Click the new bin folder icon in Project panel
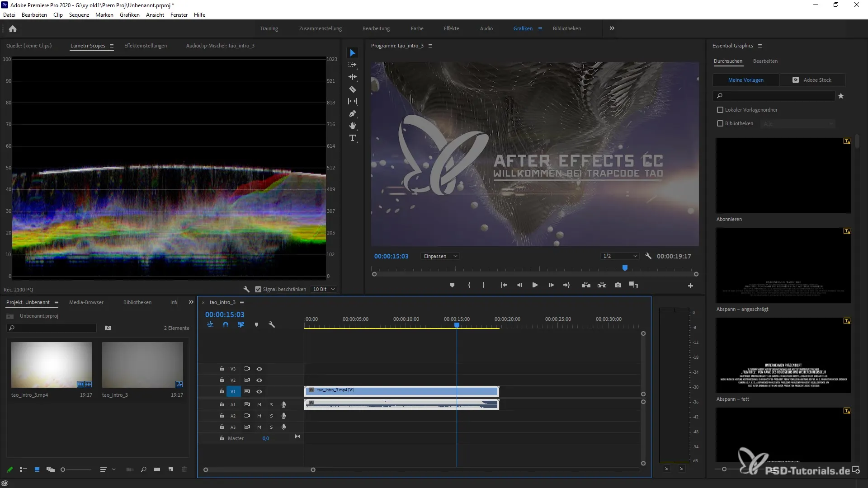The image size is (868, 488). pos(157,469)
